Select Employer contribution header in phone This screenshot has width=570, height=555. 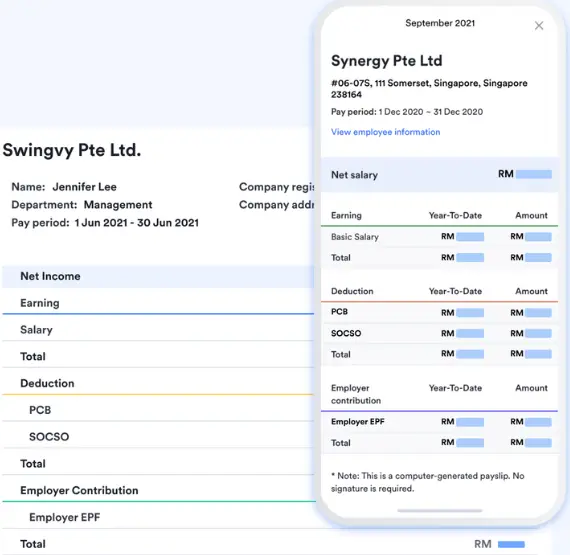click(x=356, y=394)
